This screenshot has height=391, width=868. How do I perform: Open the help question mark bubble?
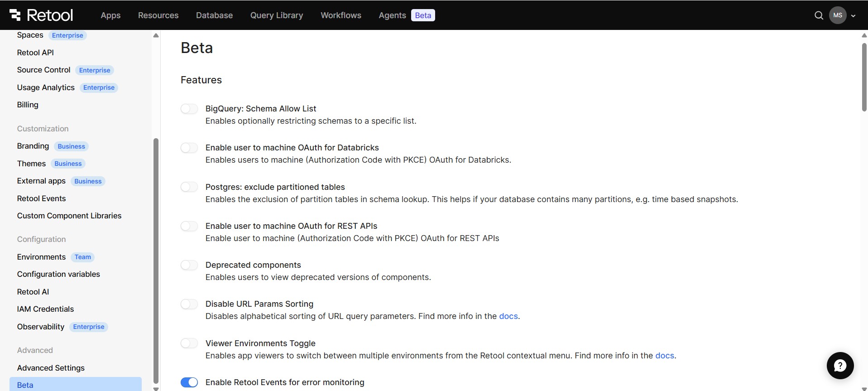[840, 365]
